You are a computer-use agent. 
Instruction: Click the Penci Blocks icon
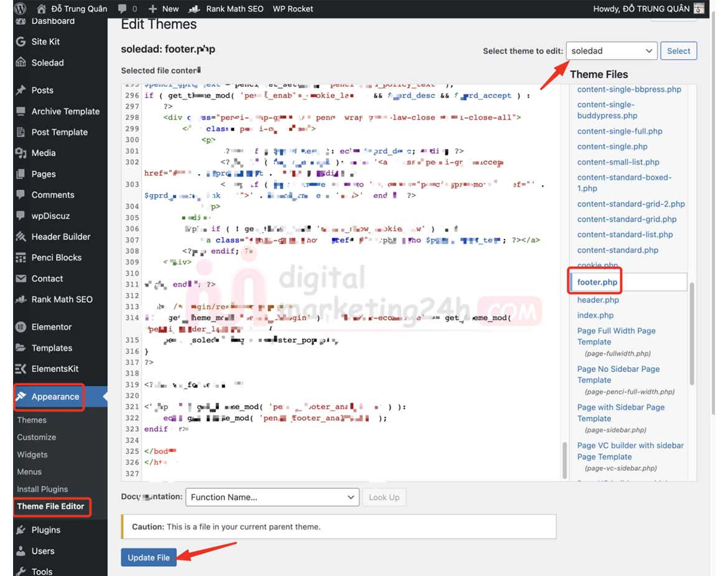click(x=21, y=257)
